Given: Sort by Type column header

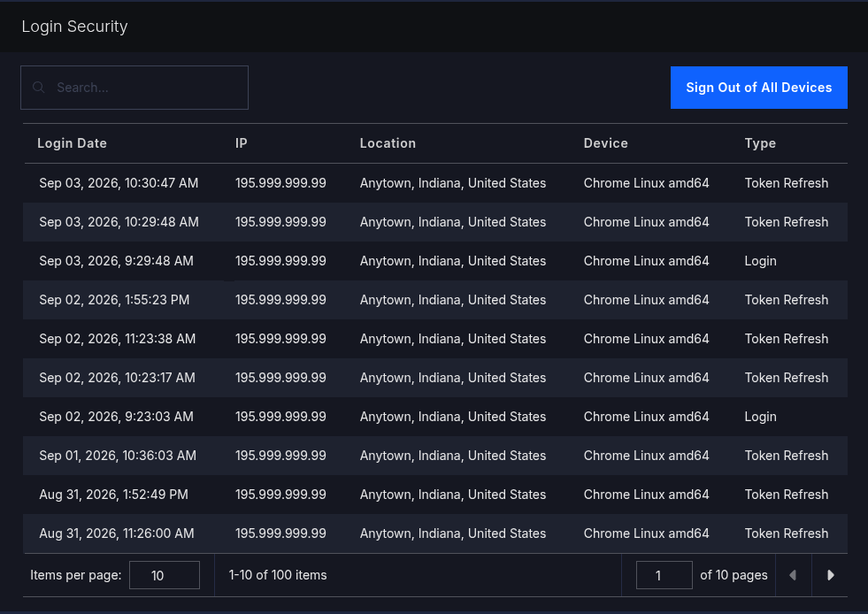Looking at the screenshot, I should (760, 143).
